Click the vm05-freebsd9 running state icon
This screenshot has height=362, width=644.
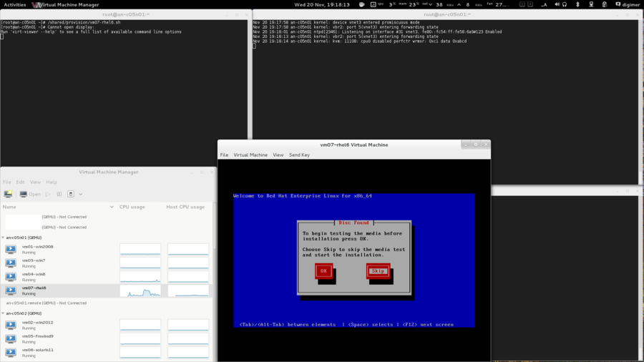tap(11, 338)
